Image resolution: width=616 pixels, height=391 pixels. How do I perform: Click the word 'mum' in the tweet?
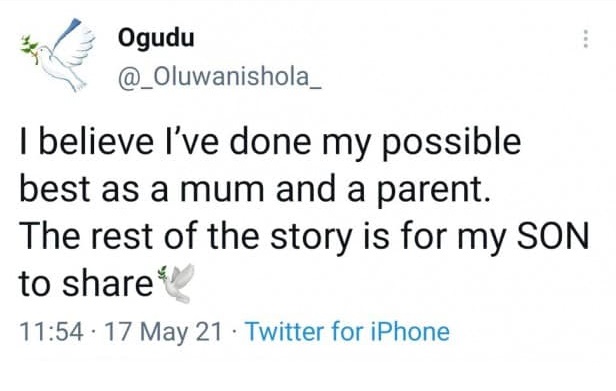coord(222,190)
